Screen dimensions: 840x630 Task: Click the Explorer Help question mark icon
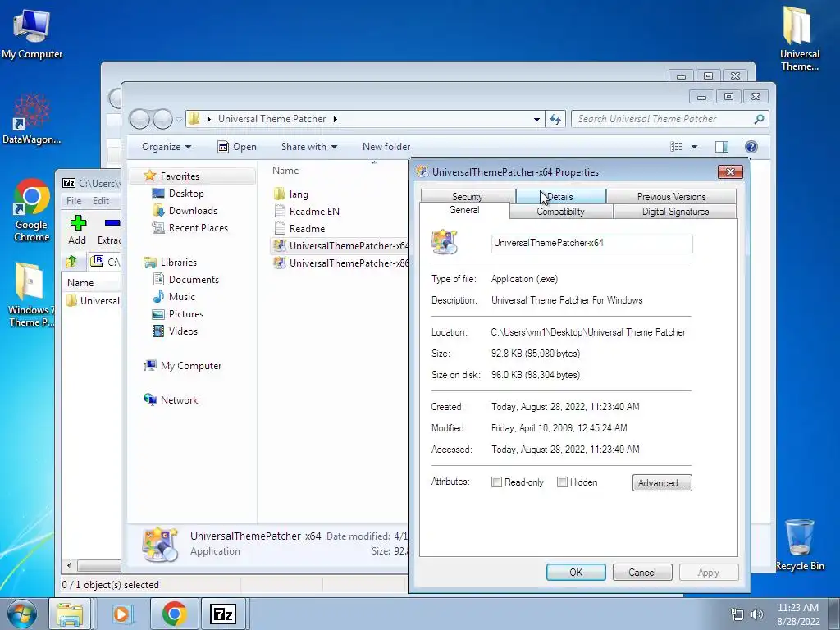tap(751, 147)
